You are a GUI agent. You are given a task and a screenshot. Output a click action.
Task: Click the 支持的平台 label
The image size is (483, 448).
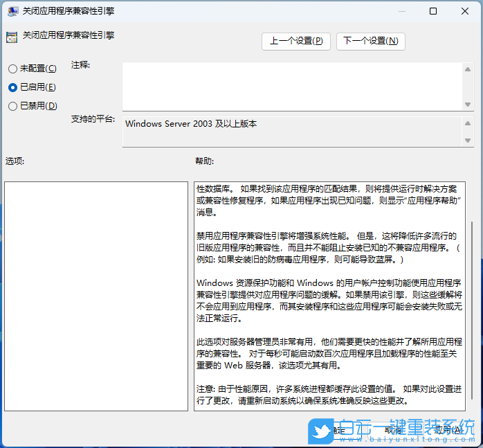coord(93,119)
